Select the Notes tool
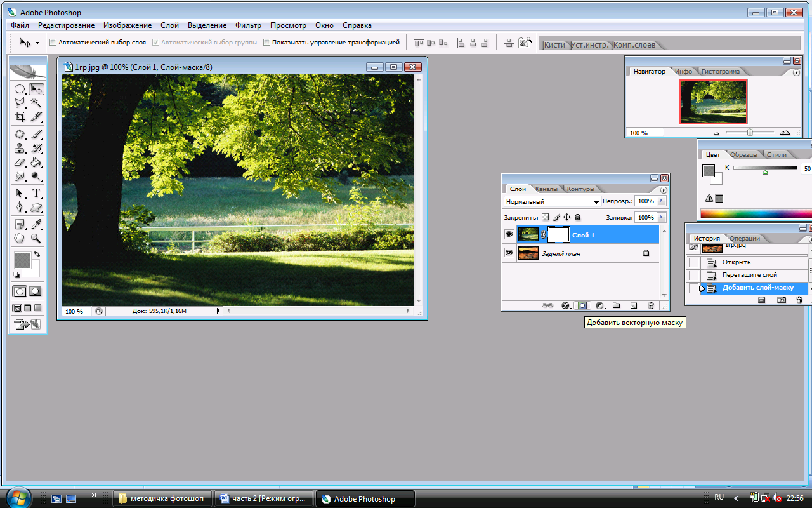Image resolution: width=812 pixels, height=508 pixels. (x=20, y=224)
